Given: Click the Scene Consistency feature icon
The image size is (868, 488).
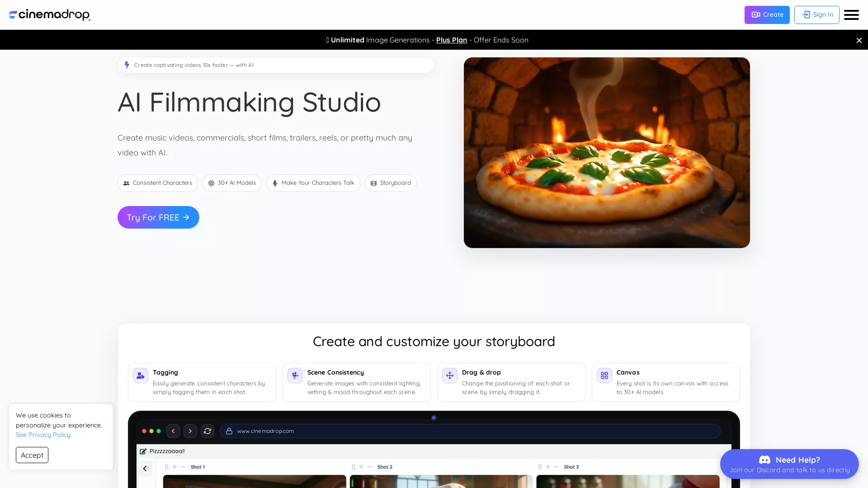Looking at the screenshot, I should (x=295, y=375).
